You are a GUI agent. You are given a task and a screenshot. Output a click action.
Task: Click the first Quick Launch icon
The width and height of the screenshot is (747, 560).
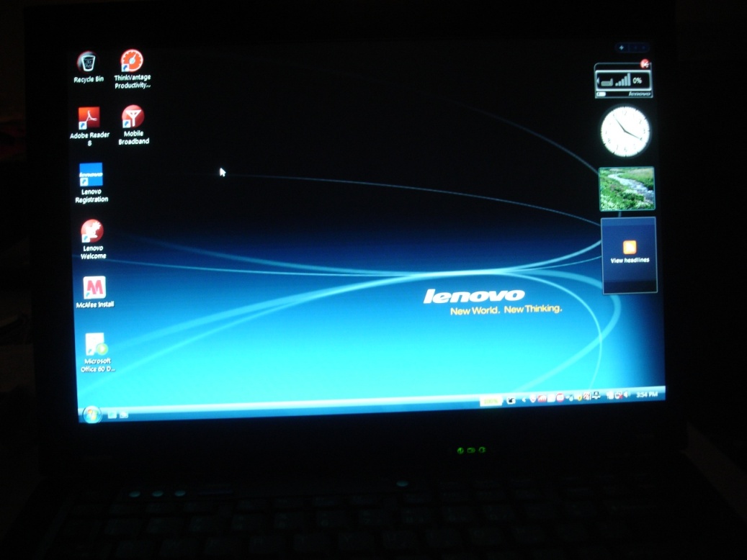pyautogui.click(x=112, y=415)
